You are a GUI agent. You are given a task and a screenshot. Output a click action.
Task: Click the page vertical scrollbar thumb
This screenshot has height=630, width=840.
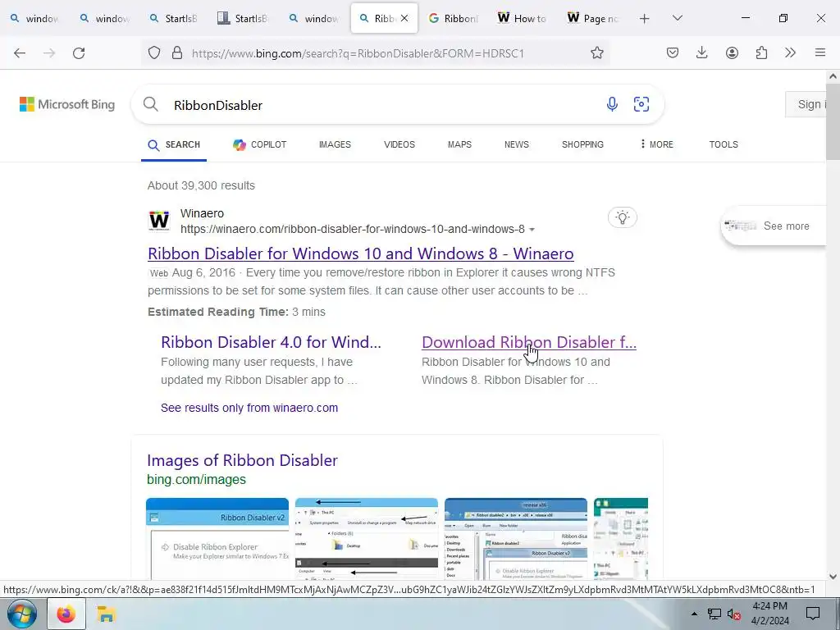pos(833,121)
